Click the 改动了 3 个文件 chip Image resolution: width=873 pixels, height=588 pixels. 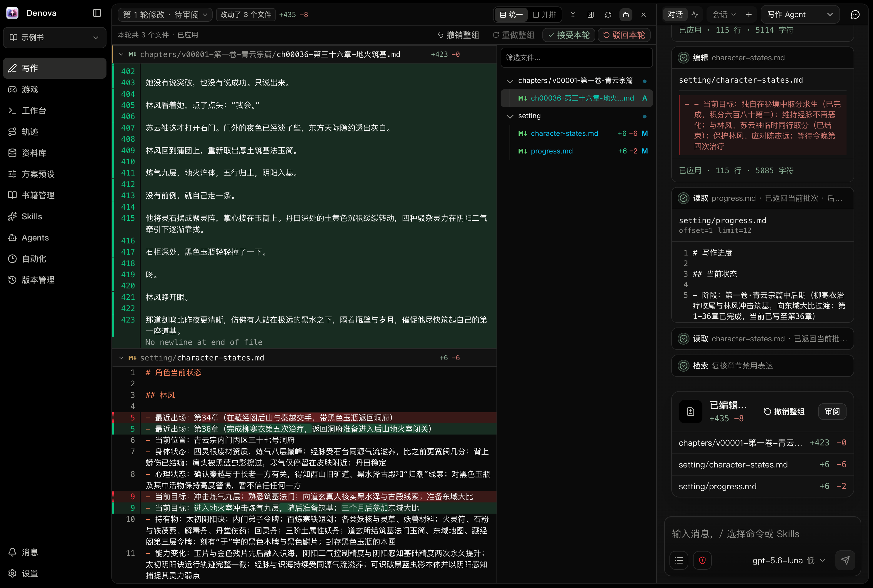(246, 15)
